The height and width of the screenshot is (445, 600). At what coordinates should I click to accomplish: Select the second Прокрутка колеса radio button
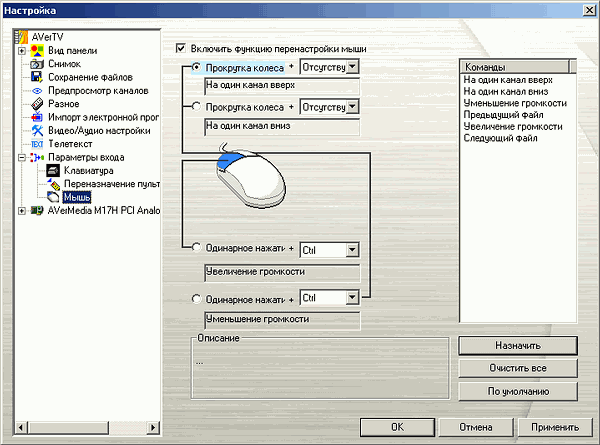196,106
